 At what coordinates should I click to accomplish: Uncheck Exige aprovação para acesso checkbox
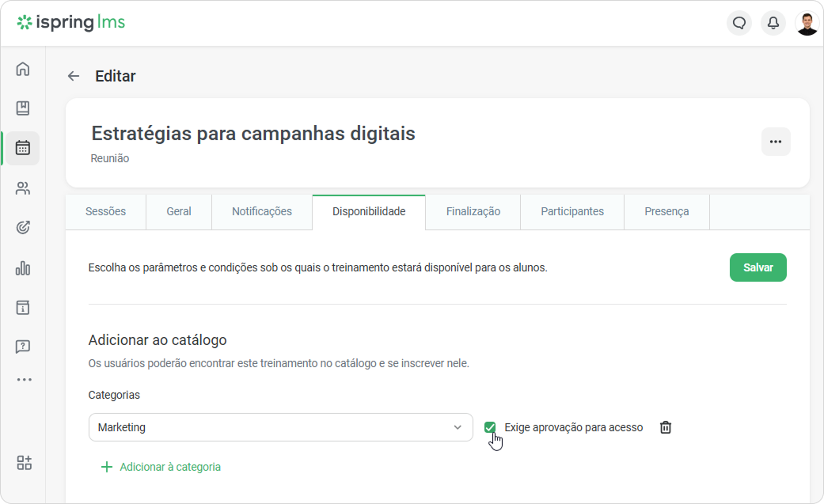490,427
